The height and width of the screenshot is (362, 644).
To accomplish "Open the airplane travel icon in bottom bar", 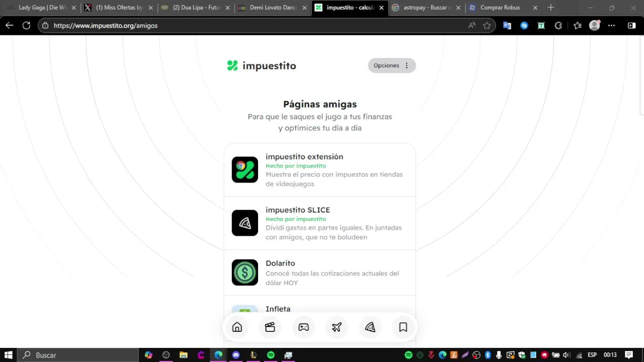I will pyautogui.click(x=337, y=327).
